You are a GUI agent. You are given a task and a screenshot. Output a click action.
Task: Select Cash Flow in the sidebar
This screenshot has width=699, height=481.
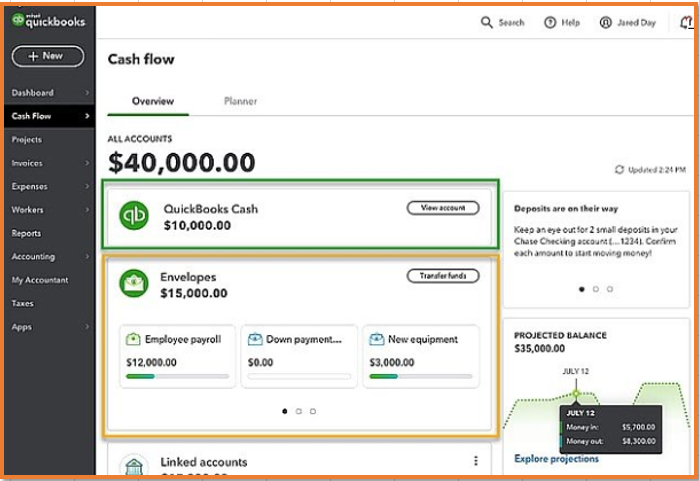(49, 116)
